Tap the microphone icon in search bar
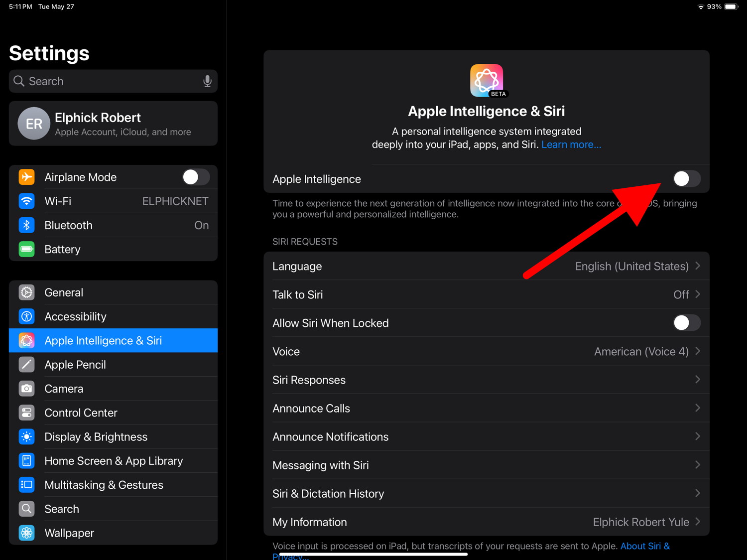 (207, 81)
